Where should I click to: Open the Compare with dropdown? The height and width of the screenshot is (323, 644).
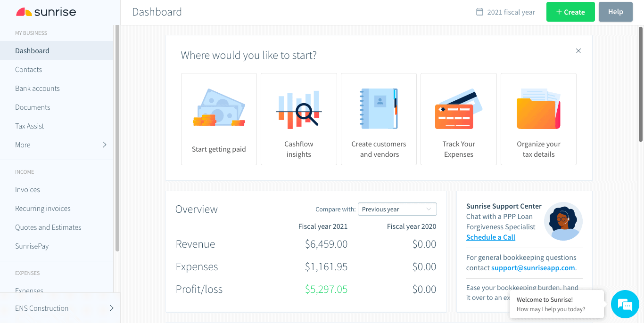pos(397,209)
